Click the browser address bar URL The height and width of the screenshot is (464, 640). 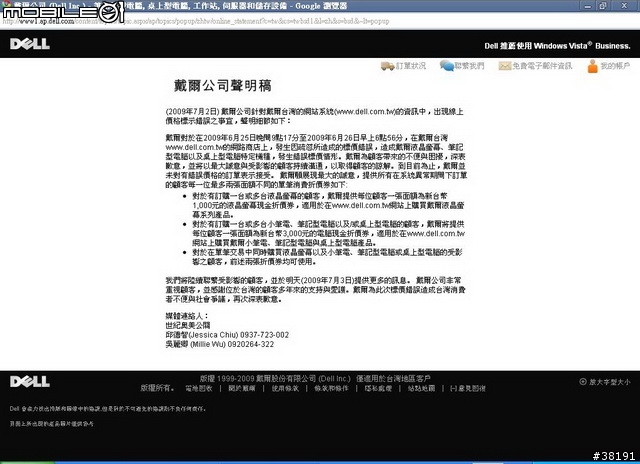[x=196, y=21]
